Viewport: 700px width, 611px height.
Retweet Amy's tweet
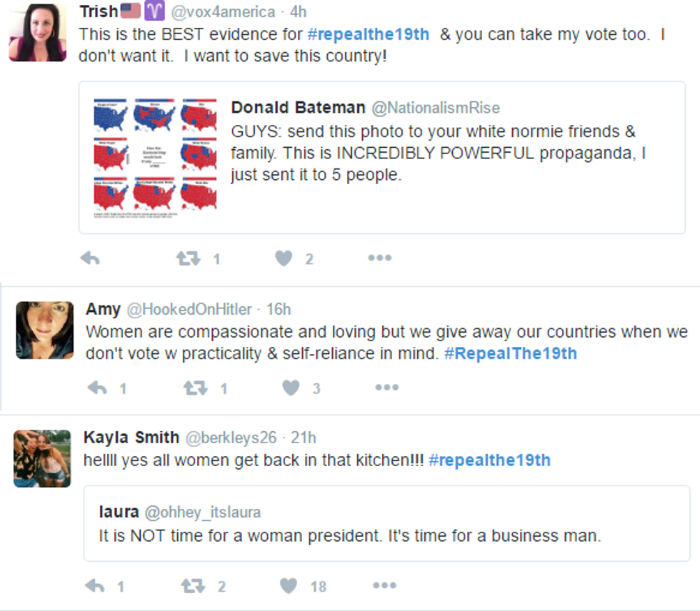point(195,388)
